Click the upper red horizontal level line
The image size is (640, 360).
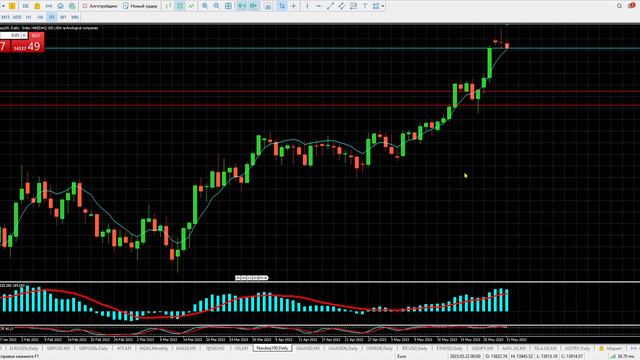(320, 91)
